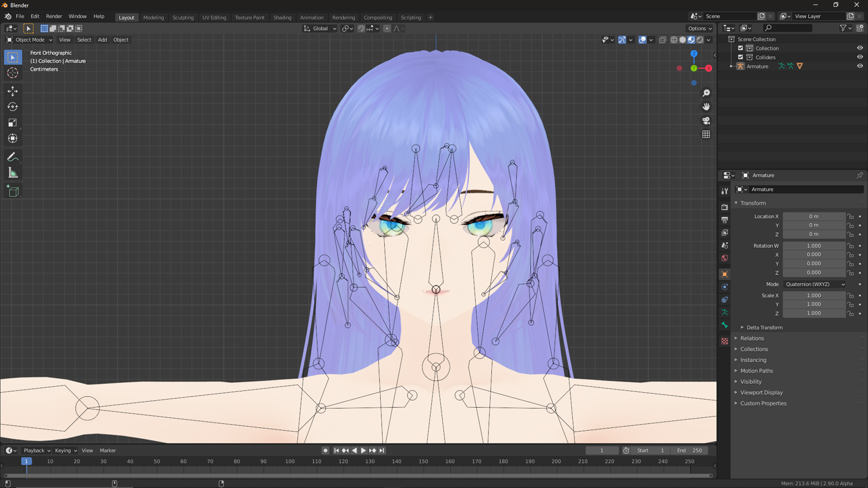The image size is (868, 488).
Task: Open the outliner filter dropdown
Action: pyautogui.click(x=845, y=28)
